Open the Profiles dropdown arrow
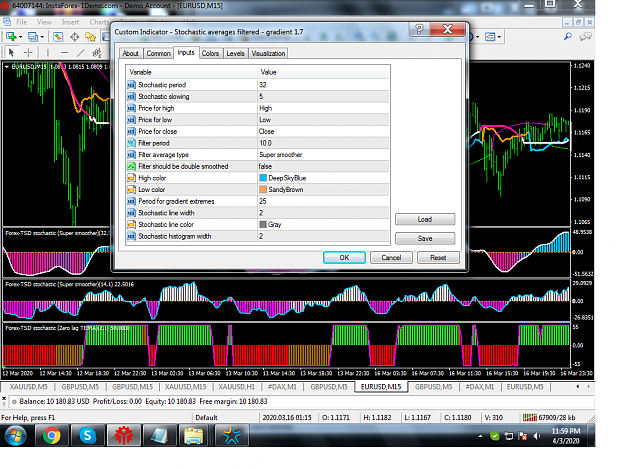Image resolution: width=625 pixels, height=469 pixels. coord(42,37)
